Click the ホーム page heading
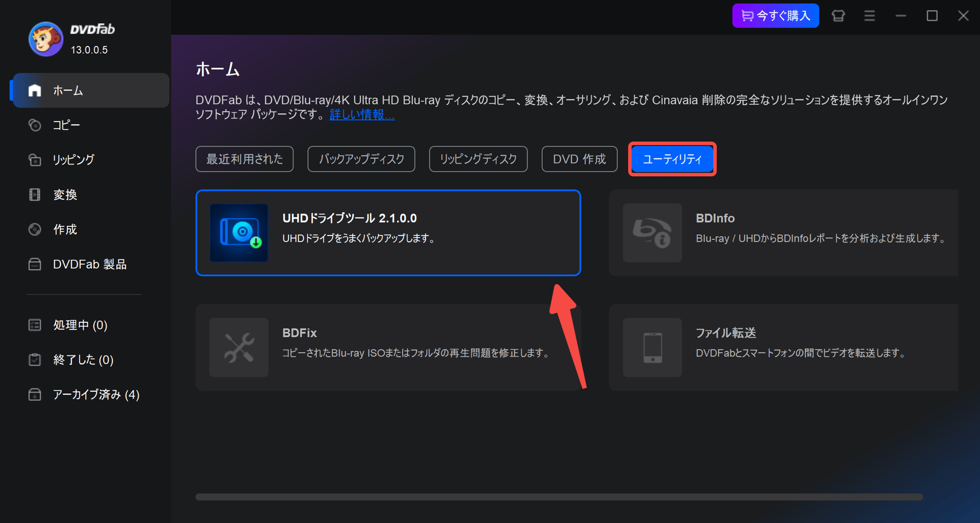The height and width of the screenshot is (523, 980). coord(218,69)
